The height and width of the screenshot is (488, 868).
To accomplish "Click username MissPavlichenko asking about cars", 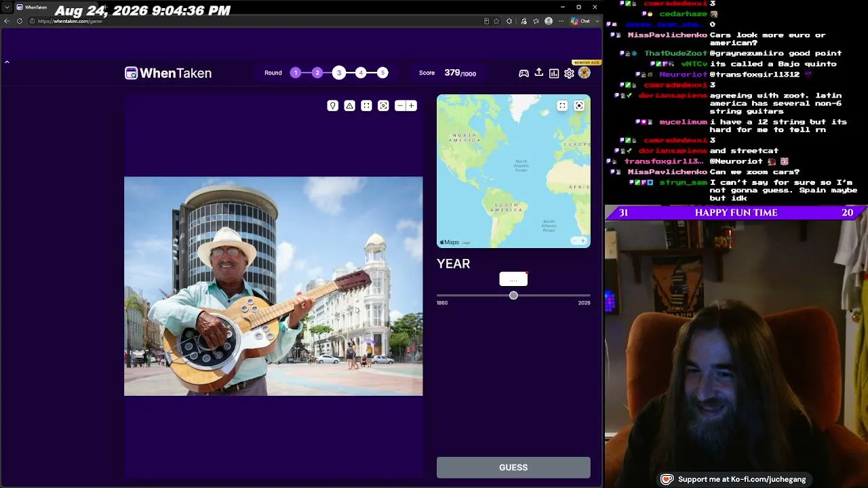I will point(667,35).
